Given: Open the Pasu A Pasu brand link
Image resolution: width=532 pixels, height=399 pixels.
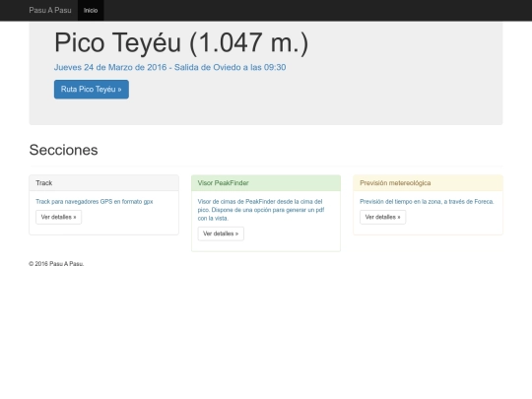Looking at the screenshot, I should click(50, 10).
